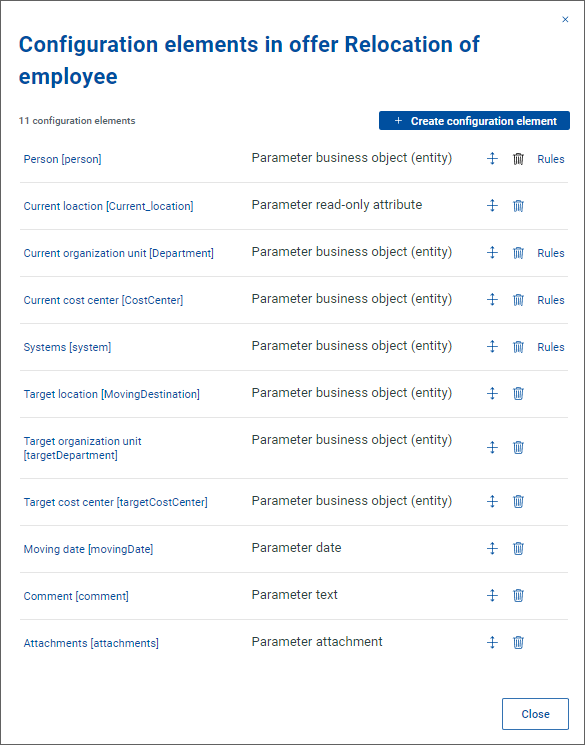The height and width of the screenshot is (745, 585).
Task: Close the dialog with the X icon
Action: pyautogui.click(x=565, y=19)
